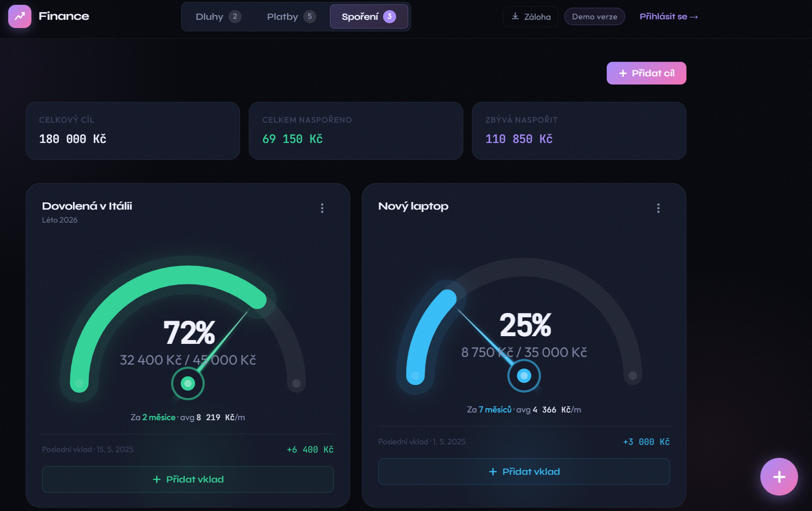Click the floating pink plus button
The image size is (812, 511).
[779, 477]
